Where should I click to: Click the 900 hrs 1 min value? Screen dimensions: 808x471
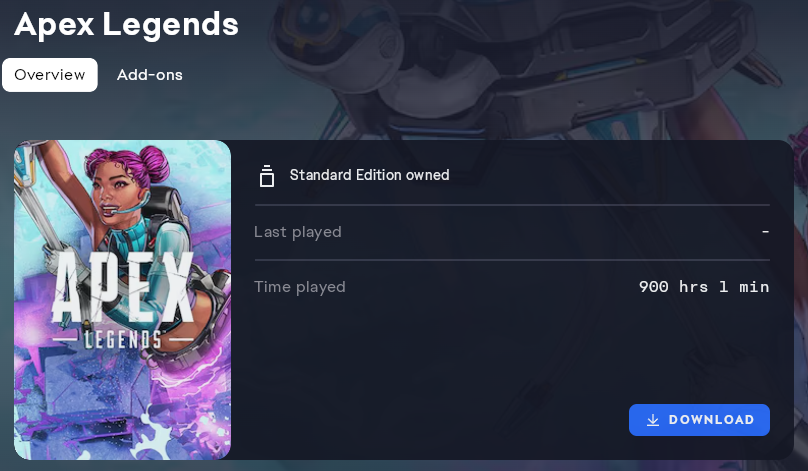[x=704, y=287]
